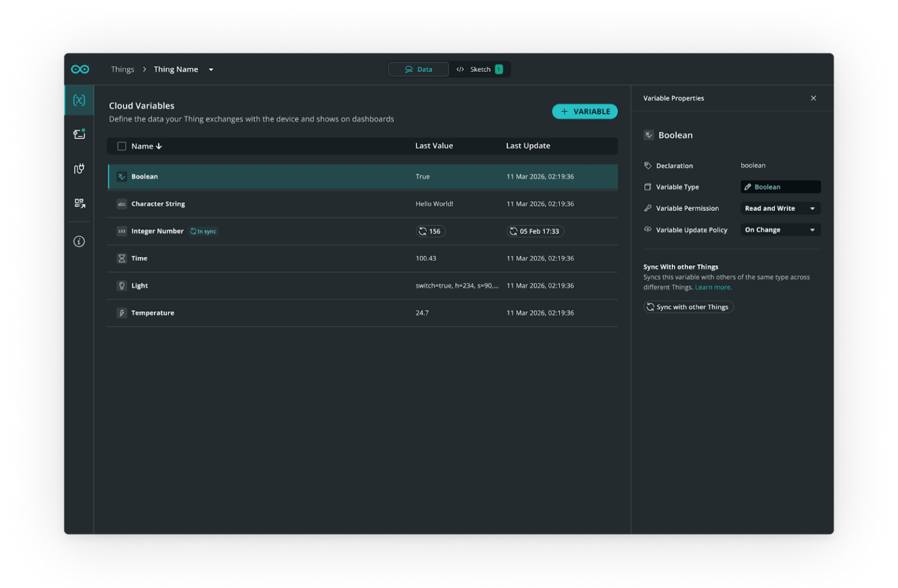Open the device sidebar icon with green dot

click(x=79, y=134)
